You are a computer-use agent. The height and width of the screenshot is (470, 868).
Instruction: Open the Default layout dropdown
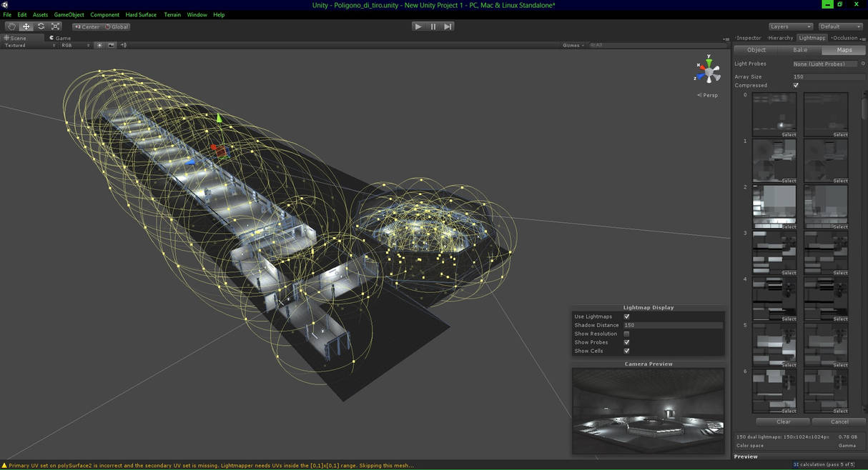pos(840,26)
